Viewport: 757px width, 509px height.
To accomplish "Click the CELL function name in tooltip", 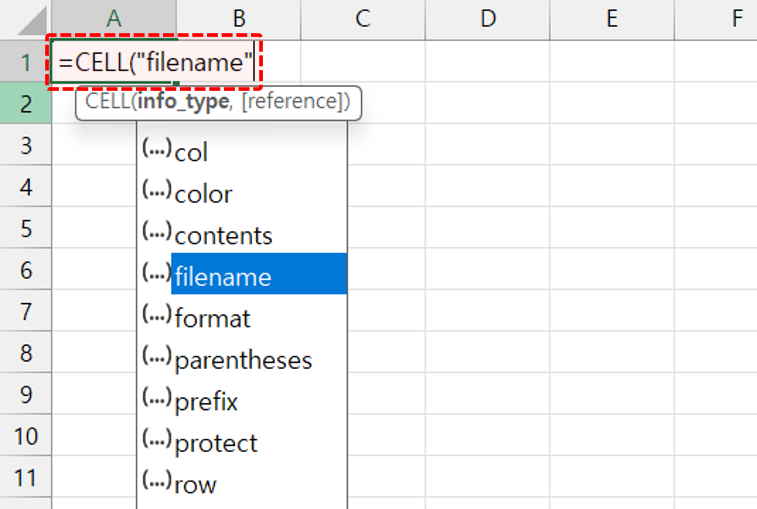I will [105, 101].
